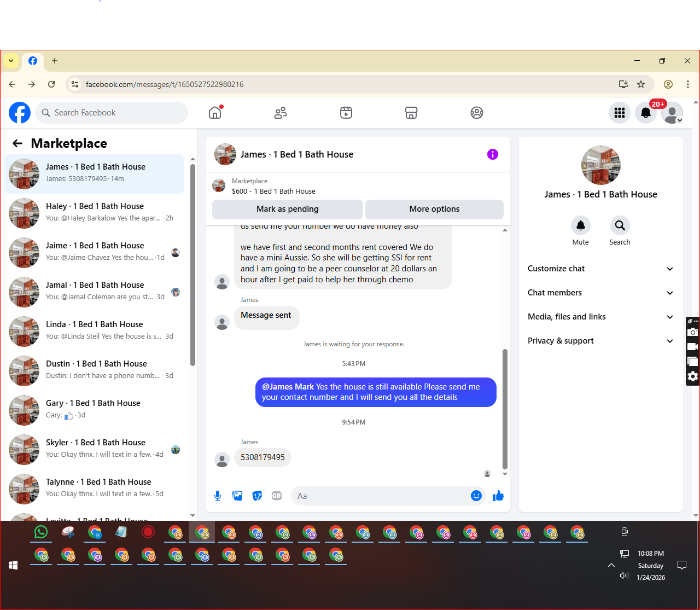Choose a sticker icon
The image size is (700, 610).
click(x=257, y=496)
